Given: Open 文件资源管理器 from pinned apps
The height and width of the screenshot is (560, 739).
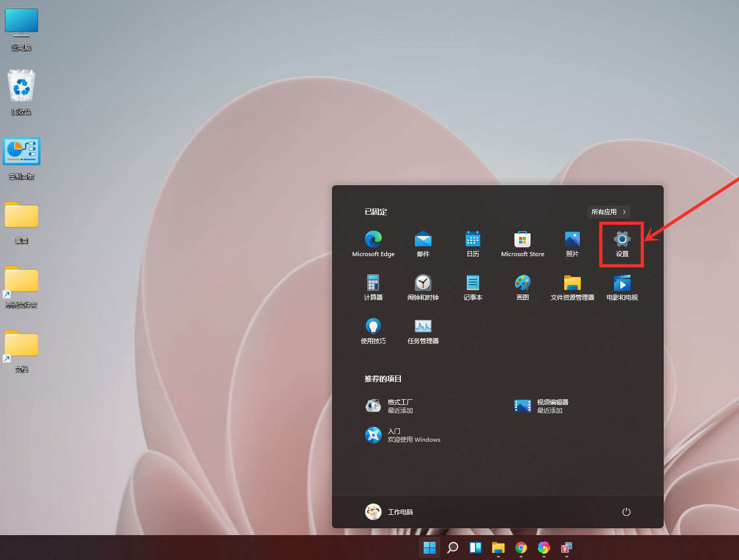Looking at the screenshot, I should pos(572,287).
